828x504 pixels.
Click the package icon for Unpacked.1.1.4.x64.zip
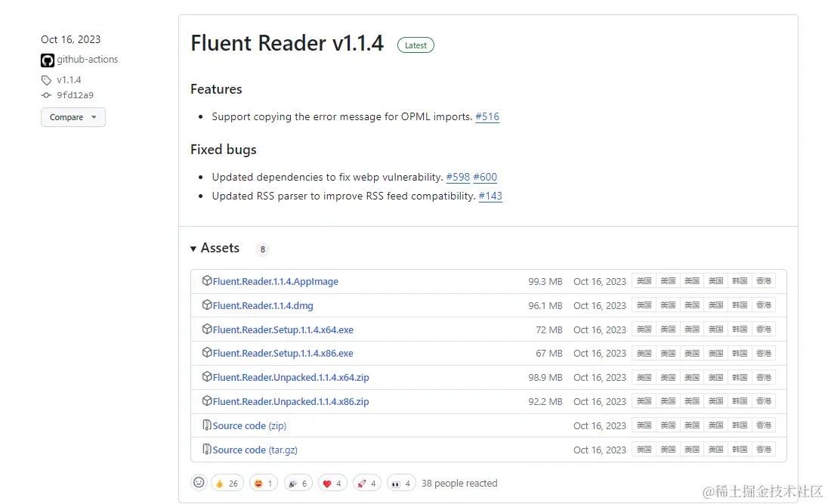click(207, 377)
